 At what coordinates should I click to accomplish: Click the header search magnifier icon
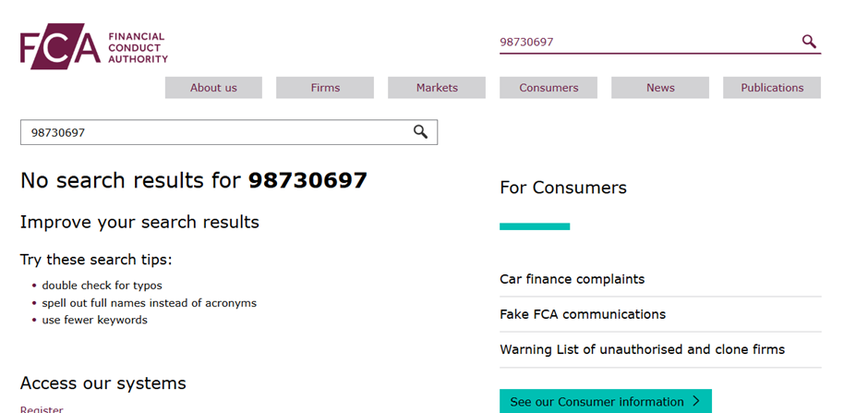(809, 42)
